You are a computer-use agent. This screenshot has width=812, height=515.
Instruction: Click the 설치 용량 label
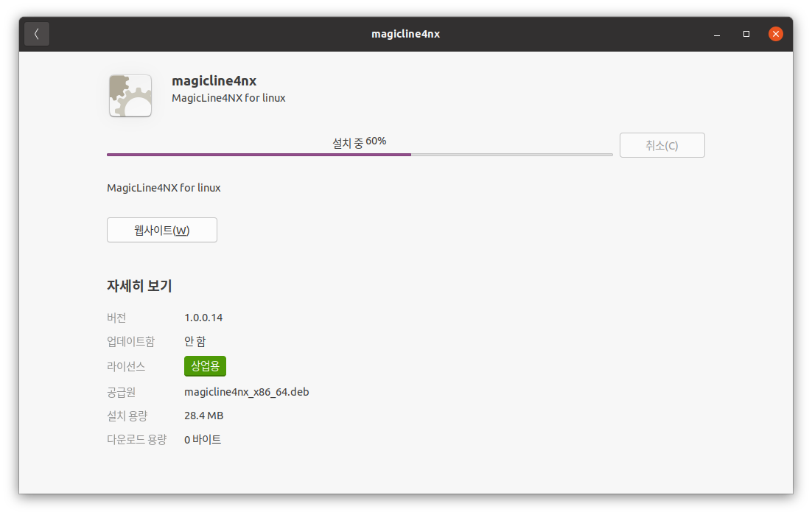click(127, 416)
